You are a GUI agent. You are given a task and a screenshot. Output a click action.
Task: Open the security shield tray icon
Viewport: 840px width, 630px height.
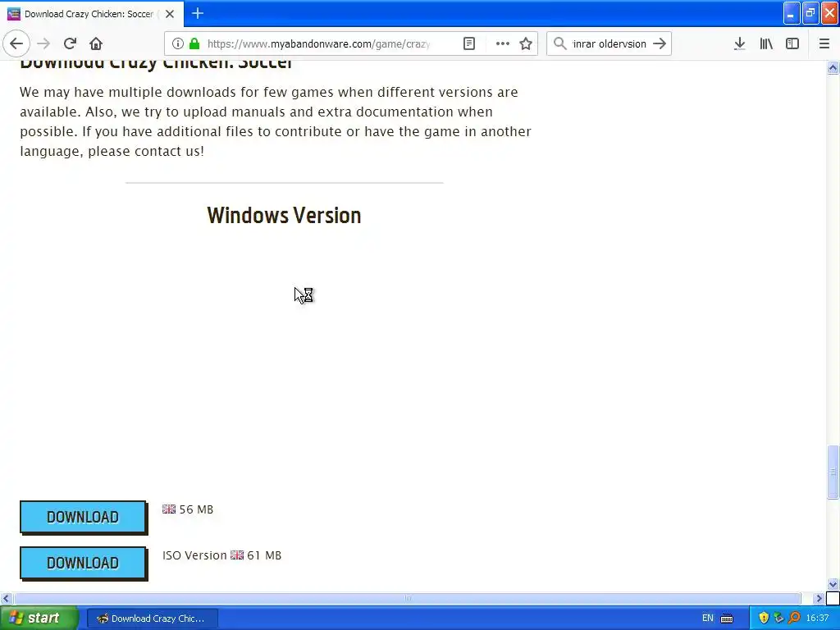coord(764,619)
